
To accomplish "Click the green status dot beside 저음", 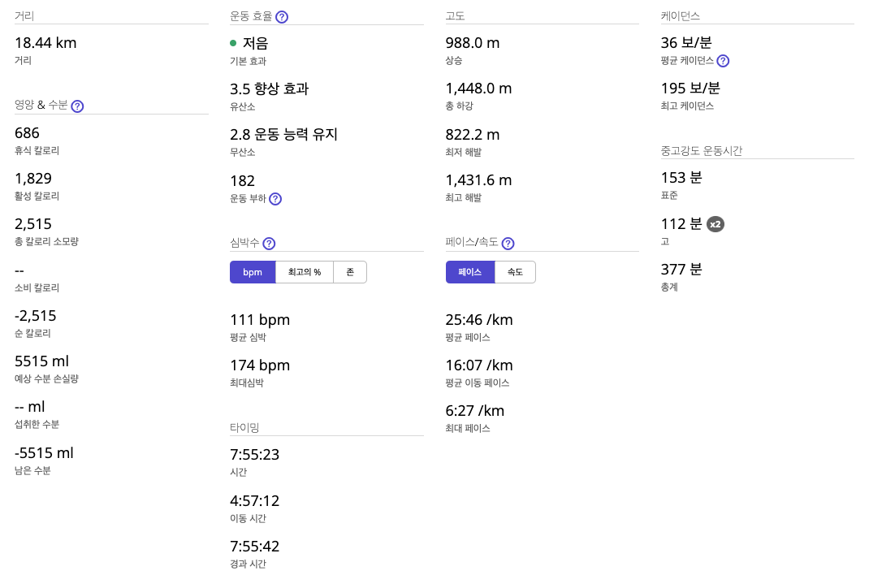I will tap(233, 42).
